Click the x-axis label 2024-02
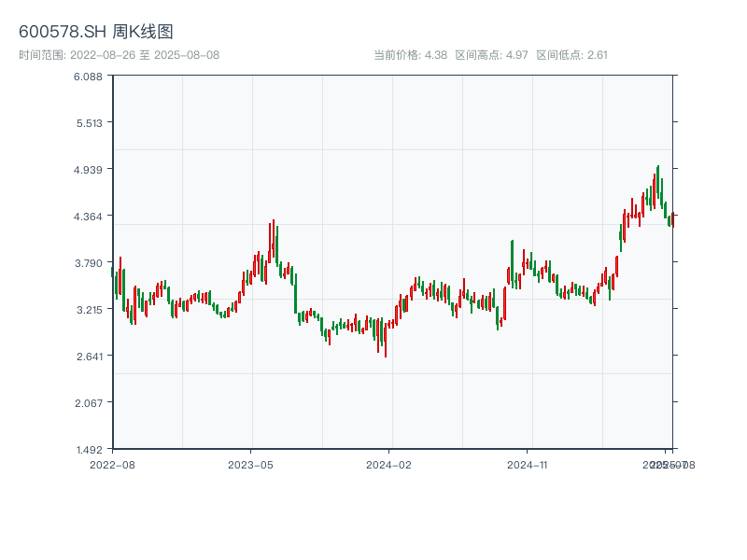The image size is (747, 560). click(x=388, y=465)
